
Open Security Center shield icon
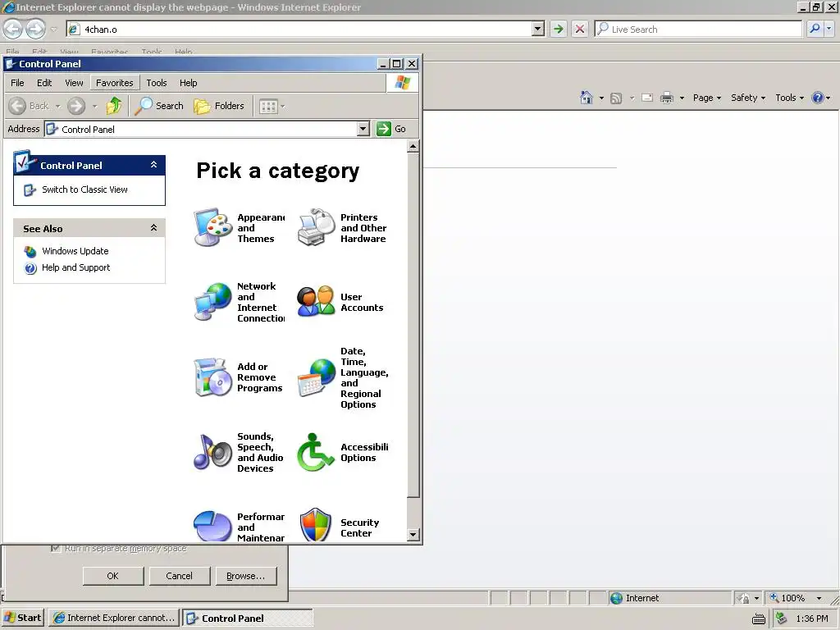[316, 525]
